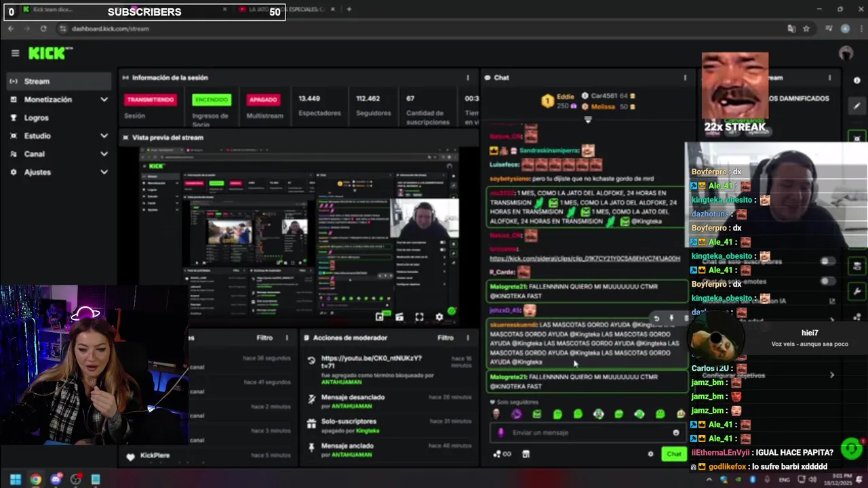Click the info icon on right rail
The height and width of the screenshot is (488, 868).
pos(856,80)
